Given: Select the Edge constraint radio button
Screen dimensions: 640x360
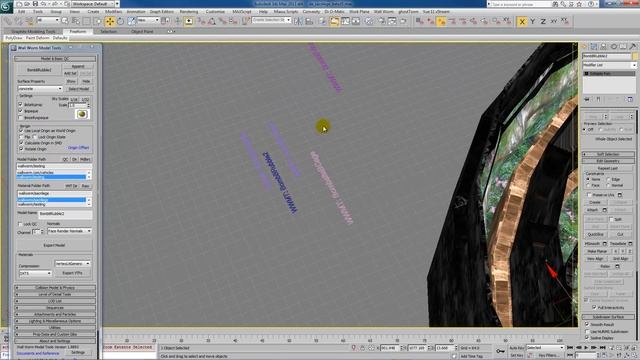Looking at the screenshot, I should (x=609, y=179).
